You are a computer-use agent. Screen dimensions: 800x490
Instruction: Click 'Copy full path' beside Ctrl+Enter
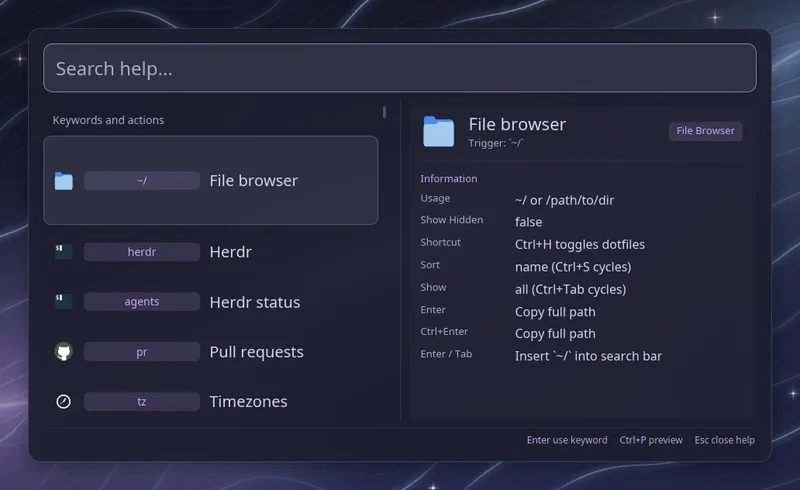(555, 334)
